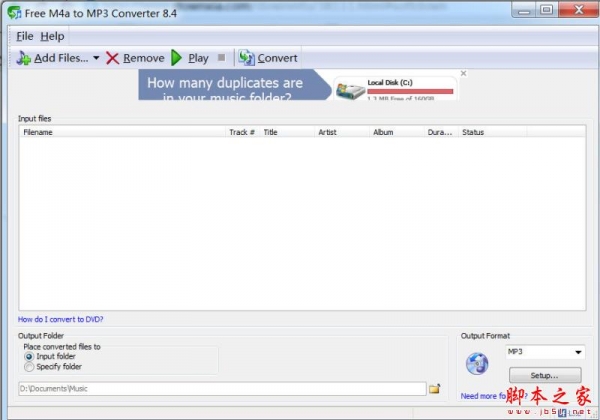Sort by the Album column header
This screenshot has height=420, width=600.
[x=396, y=132]
